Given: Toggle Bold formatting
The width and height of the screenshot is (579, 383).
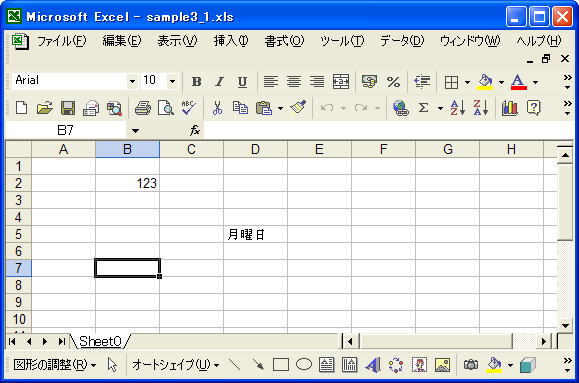Looking at the screenshot, I should point(196,82).
